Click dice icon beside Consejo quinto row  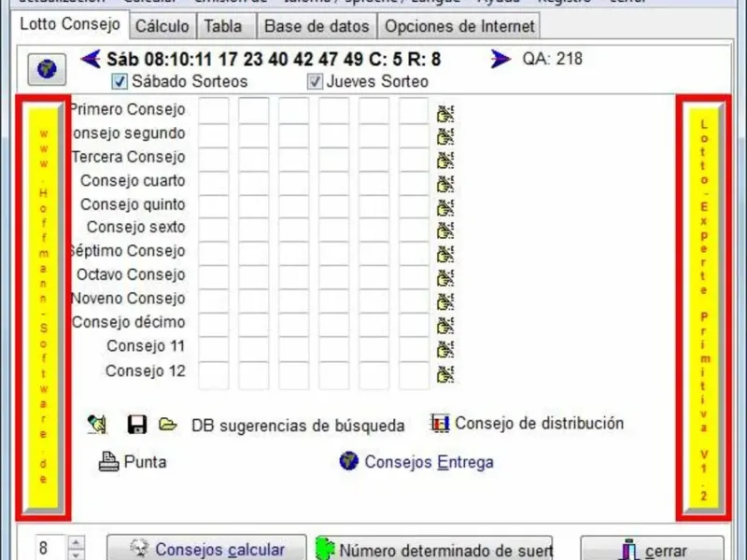point(445,207)
